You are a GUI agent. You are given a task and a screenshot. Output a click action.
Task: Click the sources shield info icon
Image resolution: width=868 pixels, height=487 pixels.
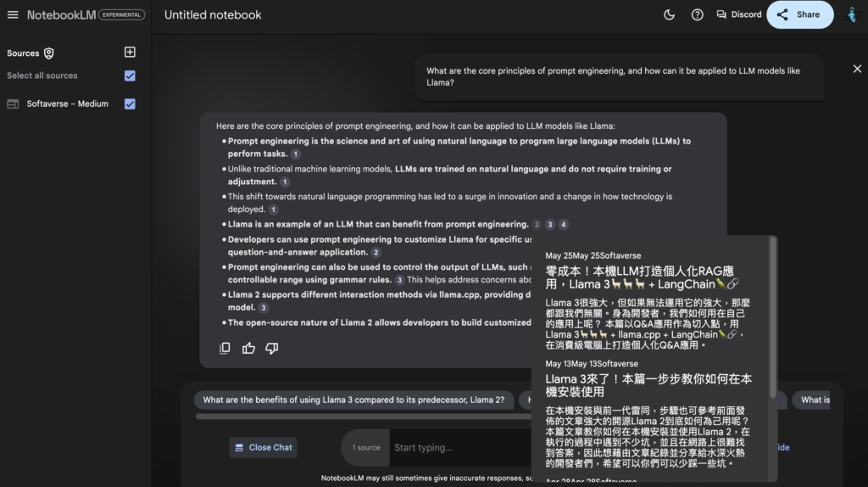pos(49,53)
